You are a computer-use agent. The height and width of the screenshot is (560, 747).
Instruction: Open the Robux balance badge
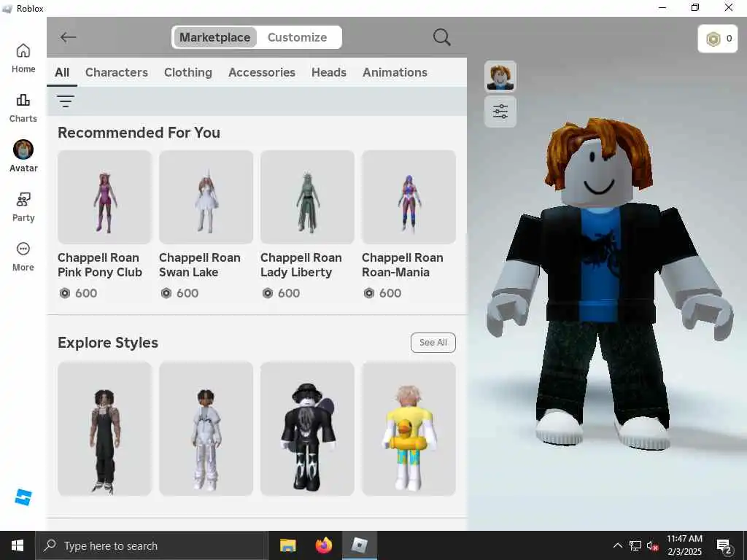click(x=718, y=39)
